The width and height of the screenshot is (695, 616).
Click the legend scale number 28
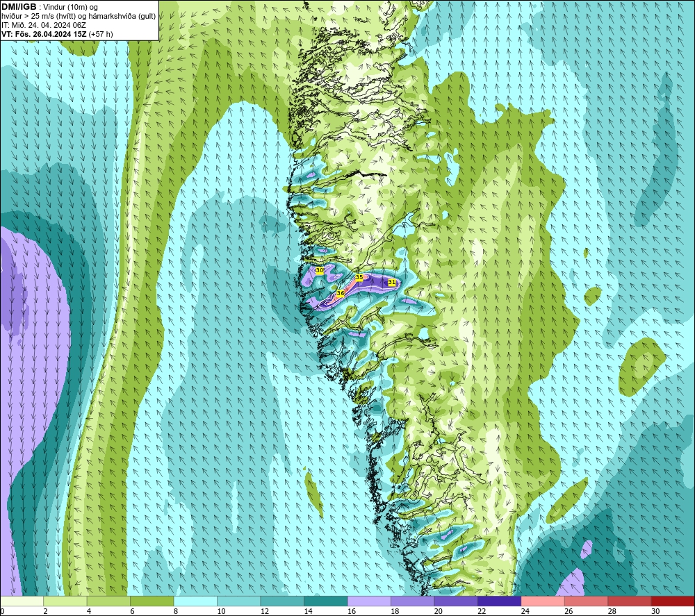612,611
